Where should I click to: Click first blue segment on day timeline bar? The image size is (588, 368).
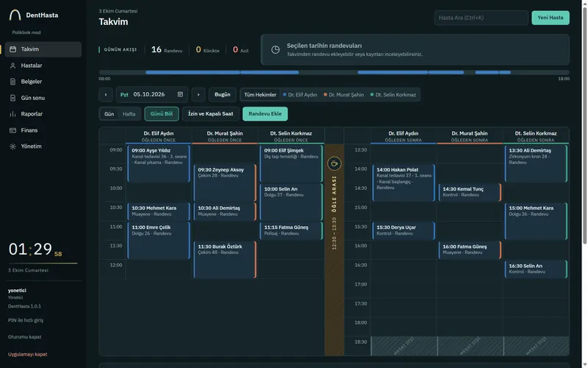coord(193,72)
